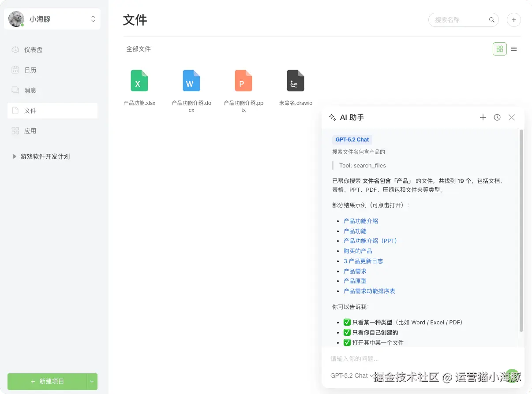This screenshot has height=394, width=532.
Task: Click the 应用 grid icon in sidebar
Action: [15, 131]
